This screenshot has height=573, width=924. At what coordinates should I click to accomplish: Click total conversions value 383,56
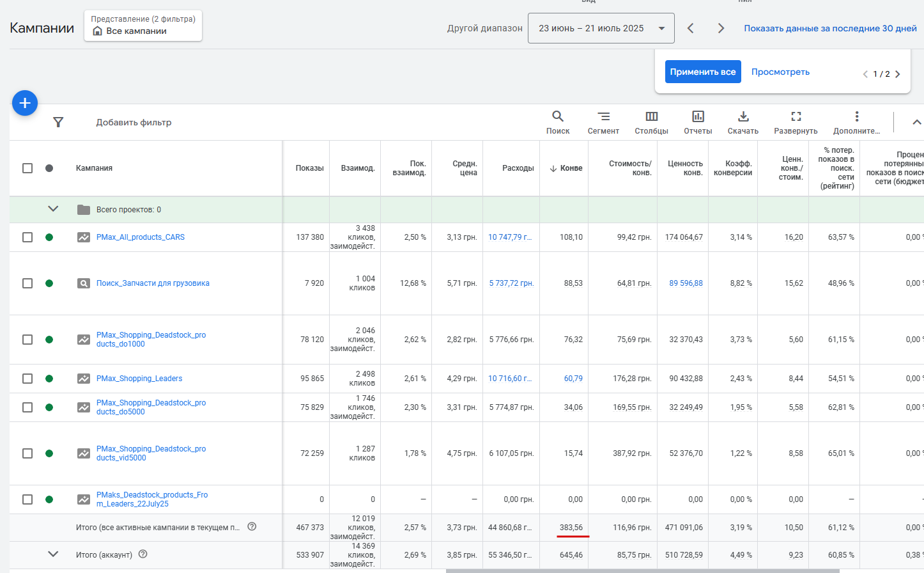point(571,528)
